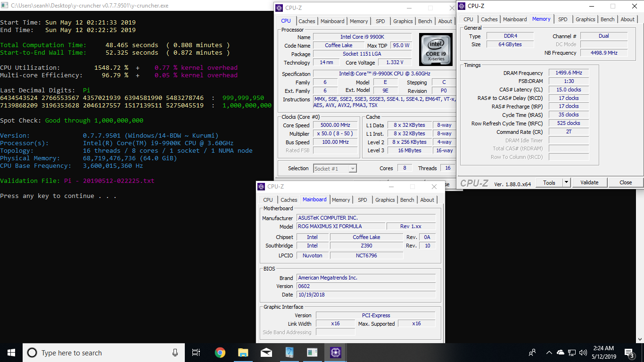
Task: Click the model field ROG MAXIMUS XI FORMULA
Action: click(341, 227)
